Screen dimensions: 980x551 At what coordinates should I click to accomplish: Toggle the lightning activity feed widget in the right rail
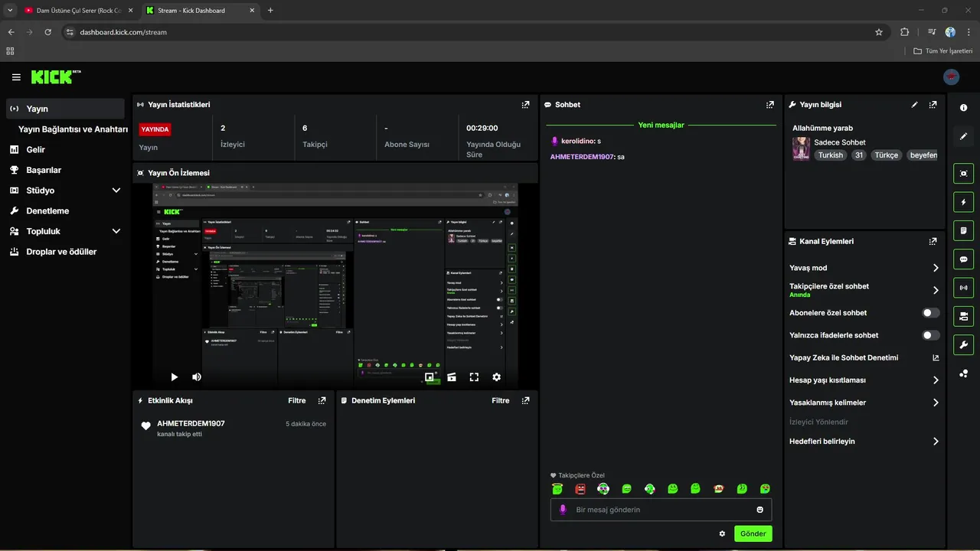coord(964,202)
